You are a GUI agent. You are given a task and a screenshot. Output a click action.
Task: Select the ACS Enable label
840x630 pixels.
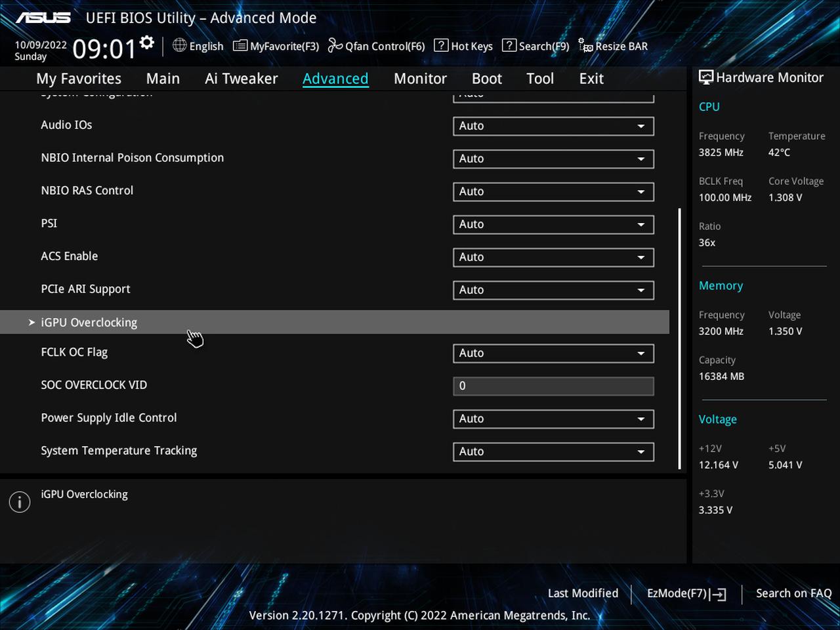point(69,256)
